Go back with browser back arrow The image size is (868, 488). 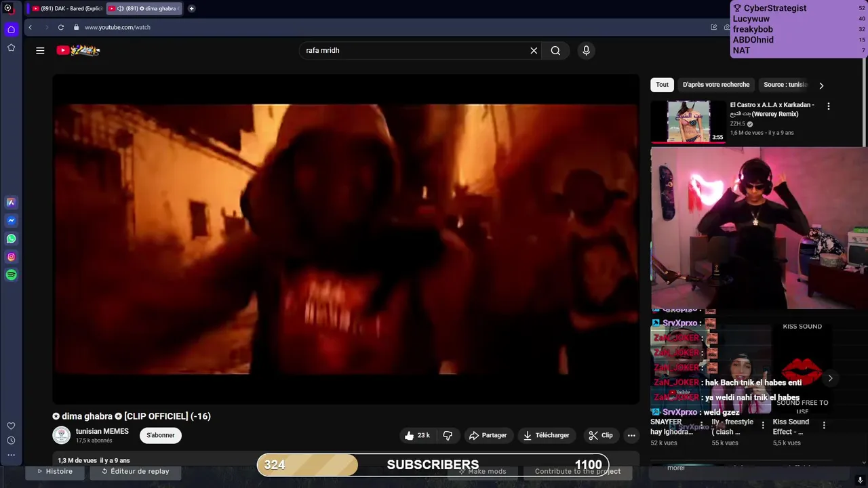click(x=30, y=27)
